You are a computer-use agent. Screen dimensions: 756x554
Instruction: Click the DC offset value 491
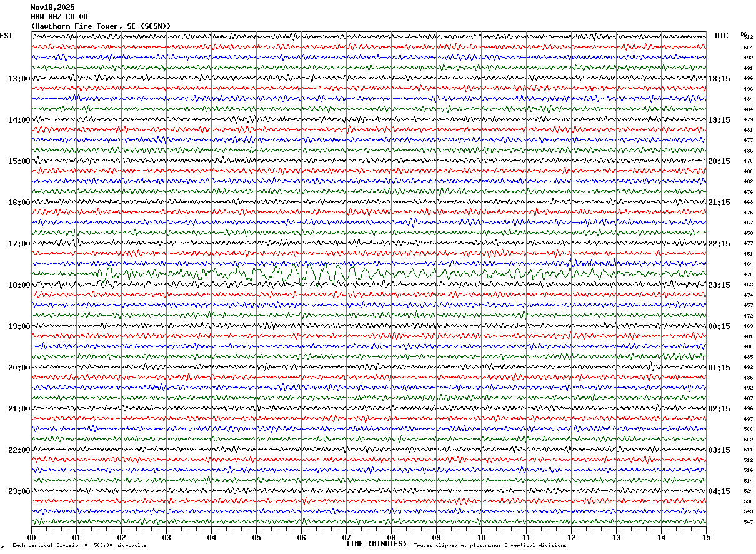pos(748,68)
